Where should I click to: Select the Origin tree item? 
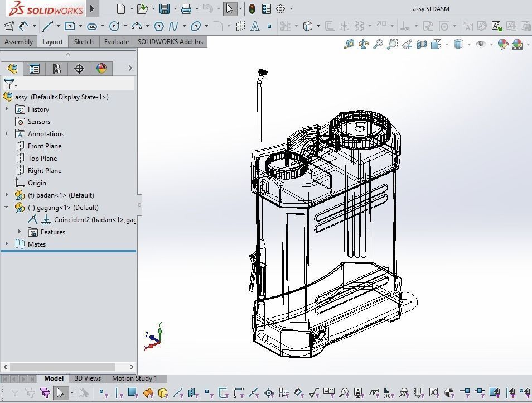[x=37, y=183]
